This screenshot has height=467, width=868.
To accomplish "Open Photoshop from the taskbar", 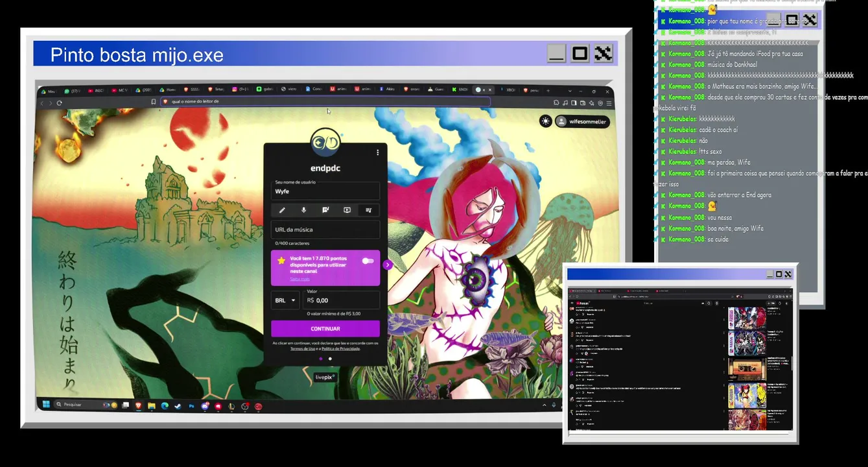I will tap(192, 406).
